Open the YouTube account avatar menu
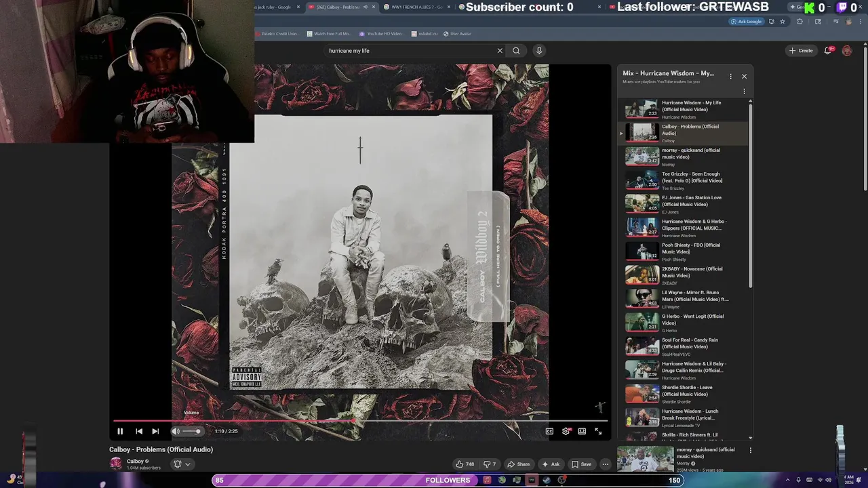The width and height of the screenshot is (868, 488). 847,51
